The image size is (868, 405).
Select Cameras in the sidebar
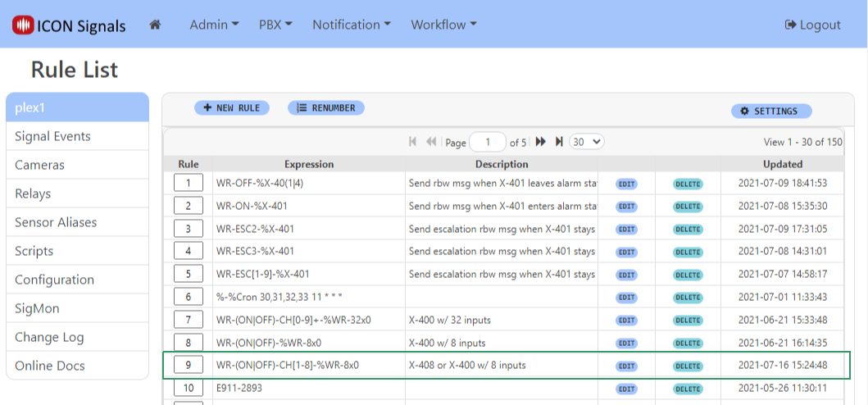[x=39, y=165]
